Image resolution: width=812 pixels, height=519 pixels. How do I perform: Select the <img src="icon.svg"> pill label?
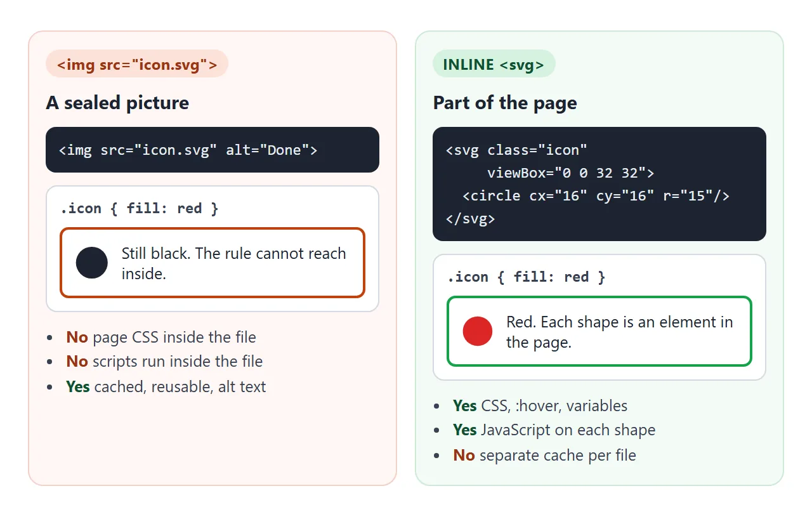[137, 64]
